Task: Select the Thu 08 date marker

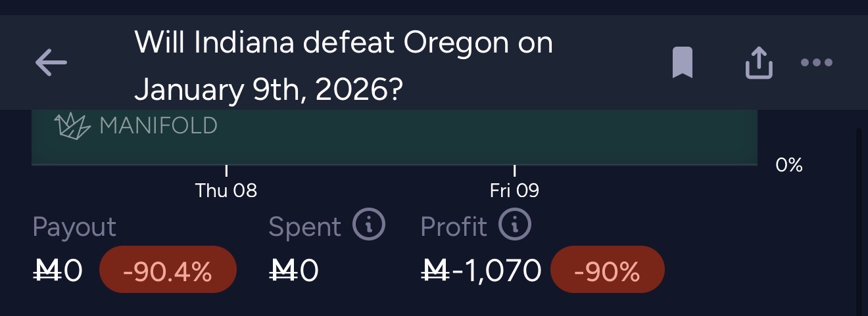Action: 226,190
